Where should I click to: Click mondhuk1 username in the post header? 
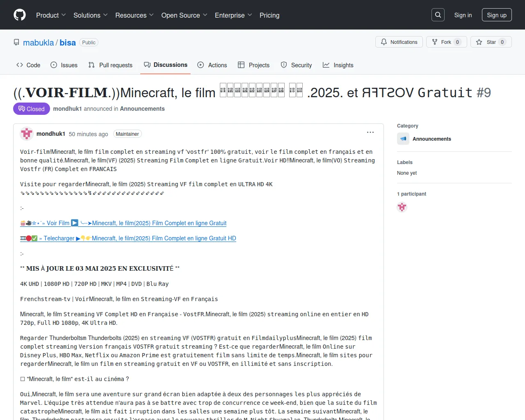click(x=51, y=134)
